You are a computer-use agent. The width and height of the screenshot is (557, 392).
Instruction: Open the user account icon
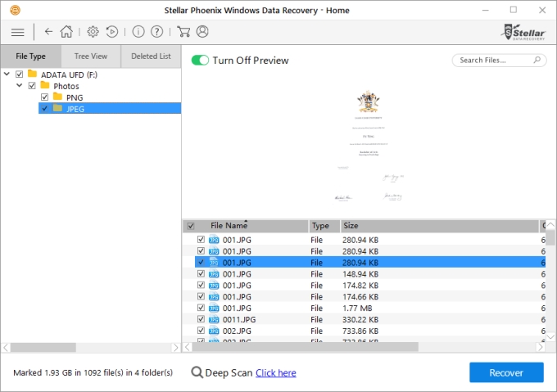click(x=202, y=32)
